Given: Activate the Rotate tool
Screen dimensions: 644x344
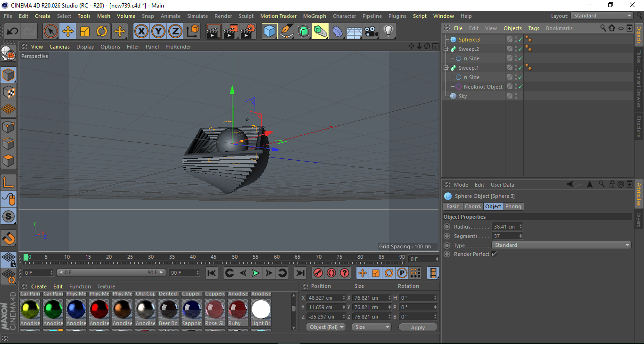Looking at the screenshot, I should pyautogui.click(x=102, y=32).
